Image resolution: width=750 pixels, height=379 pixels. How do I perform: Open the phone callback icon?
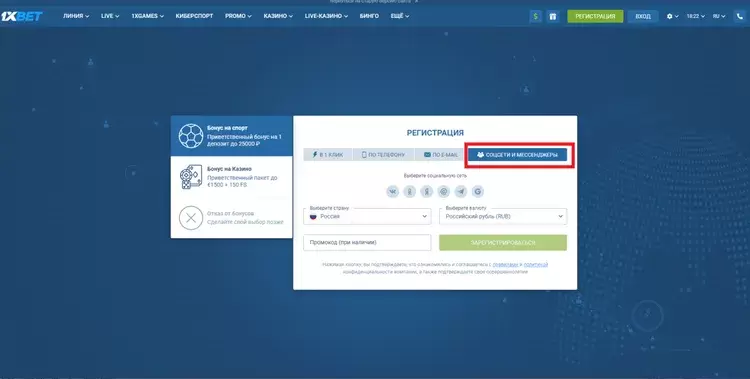click(740, 16)
